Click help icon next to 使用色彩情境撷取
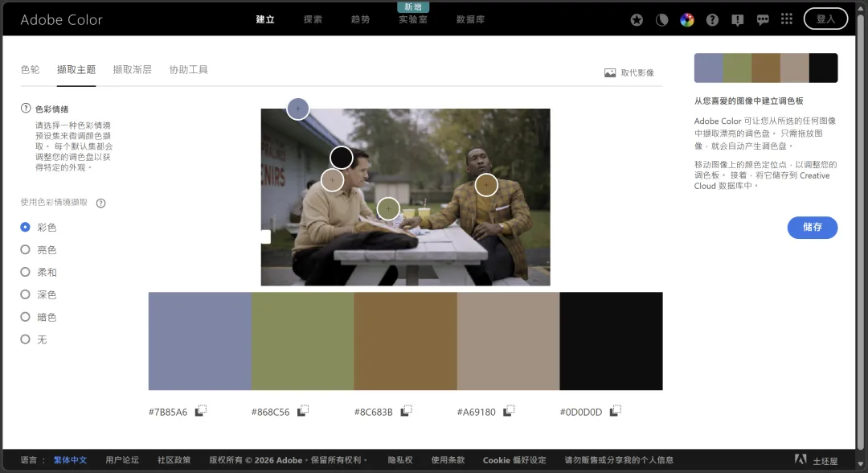This screenshot has height=473, width=868. [x=100, y=203]
